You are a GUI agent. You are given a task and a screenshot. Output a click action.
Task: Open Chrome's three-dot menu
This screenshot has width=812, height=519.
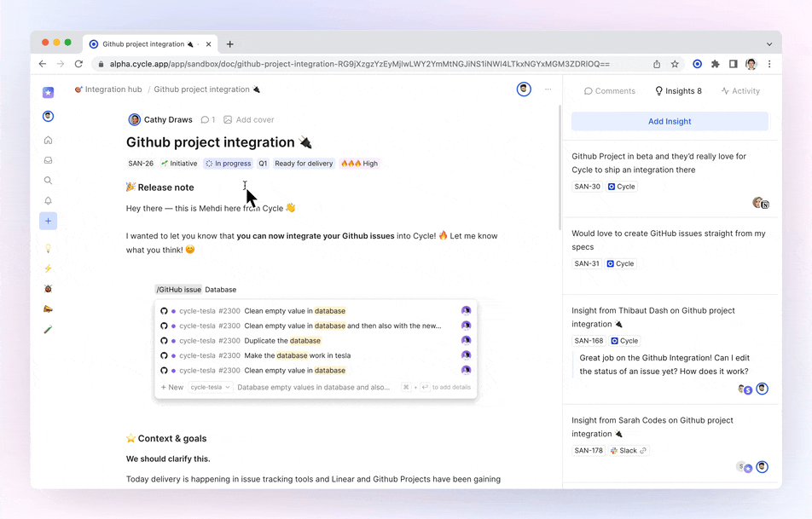tap(769, 64)
